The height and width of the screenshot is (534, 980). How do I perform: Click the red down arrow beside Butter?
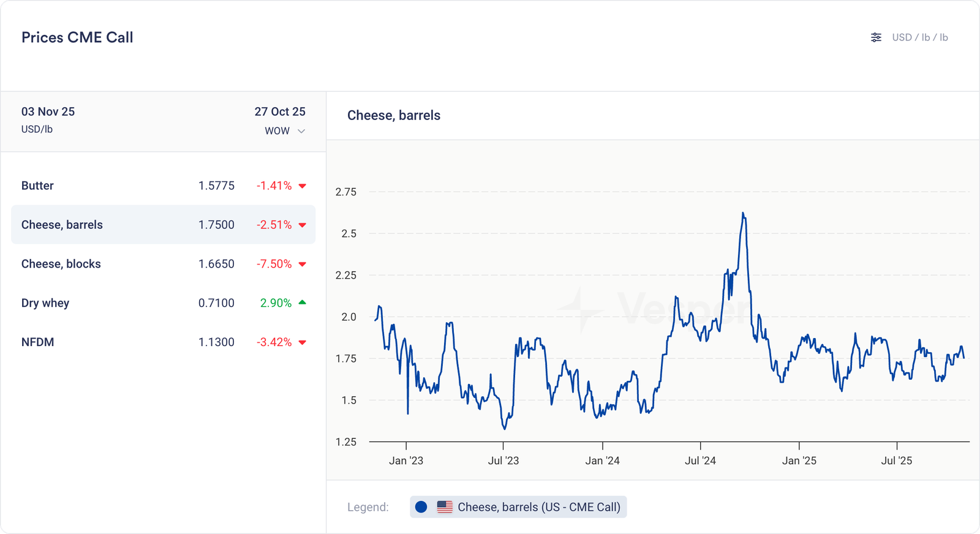tap(302, 186)
